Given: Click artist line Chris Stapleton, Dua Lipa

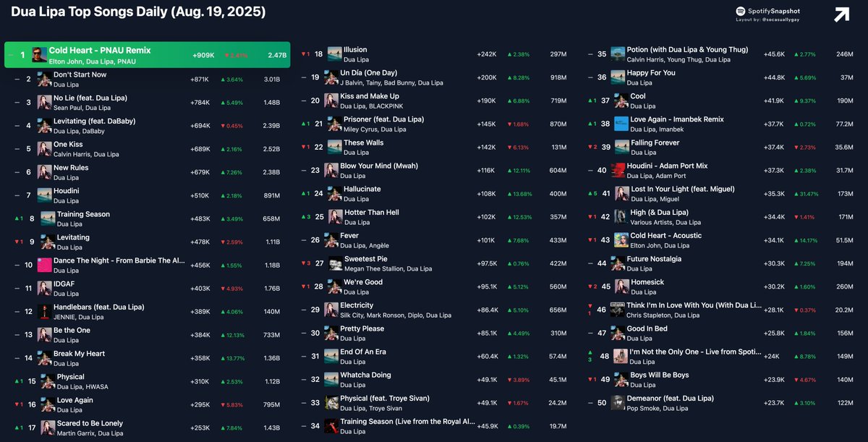Looking at the screenshot, I should [663, 315].
